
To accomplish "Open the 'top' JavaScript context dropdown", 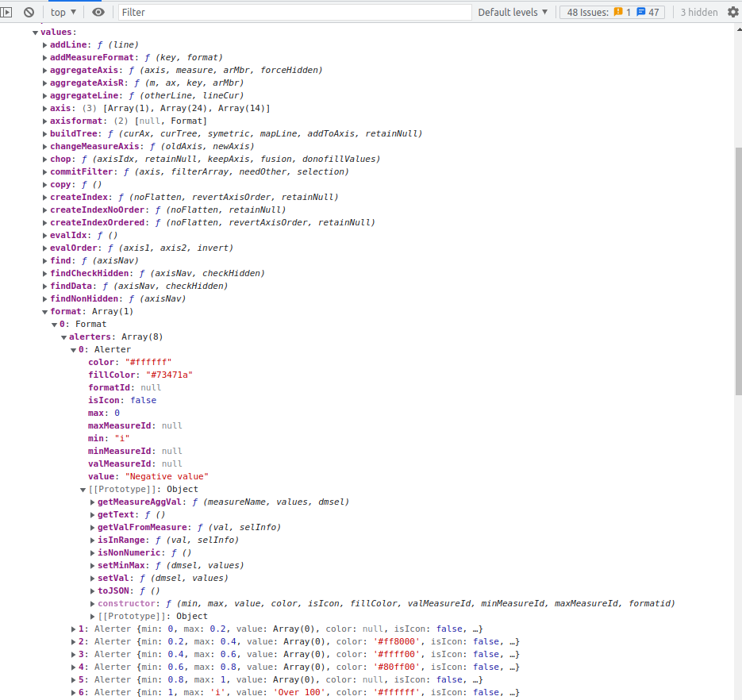I will coord(63,12).
